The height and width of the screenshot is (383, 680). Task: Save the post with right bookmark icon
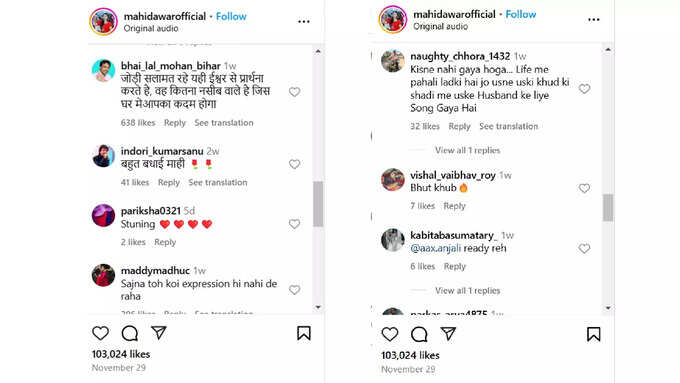click(x=593, y=334)
